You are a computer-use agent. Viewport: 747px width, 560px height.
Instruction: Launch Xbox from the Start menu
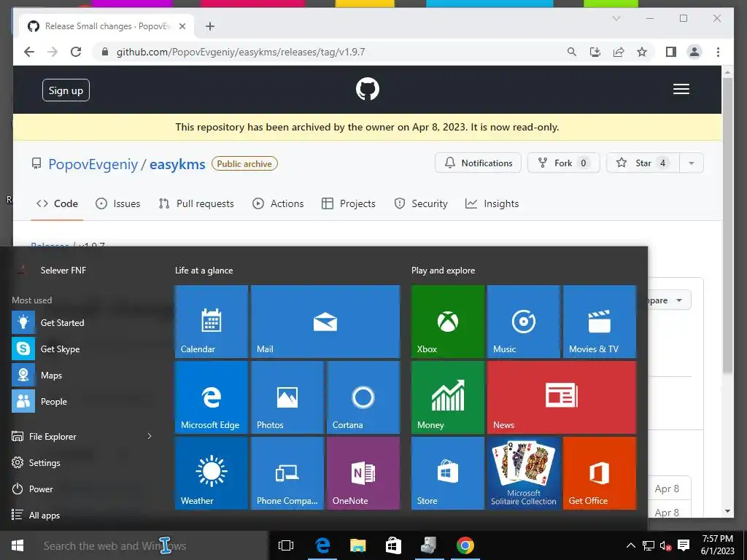pos(448,322)
